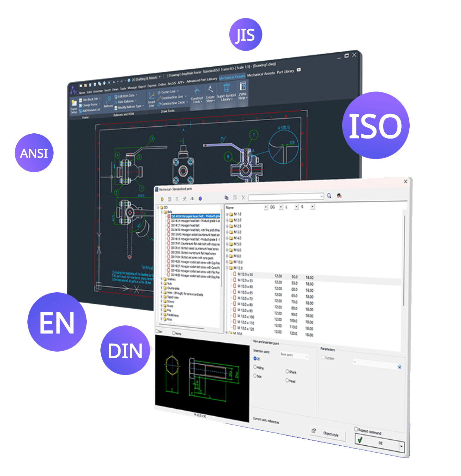Open the Base point dropdown
The image size is (461, 476).
(294, 355)
